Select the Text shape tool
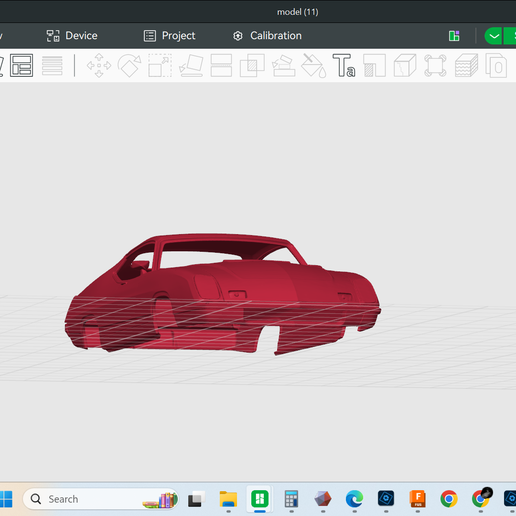Viewport: 516px width, 516px height. (344, 65)
